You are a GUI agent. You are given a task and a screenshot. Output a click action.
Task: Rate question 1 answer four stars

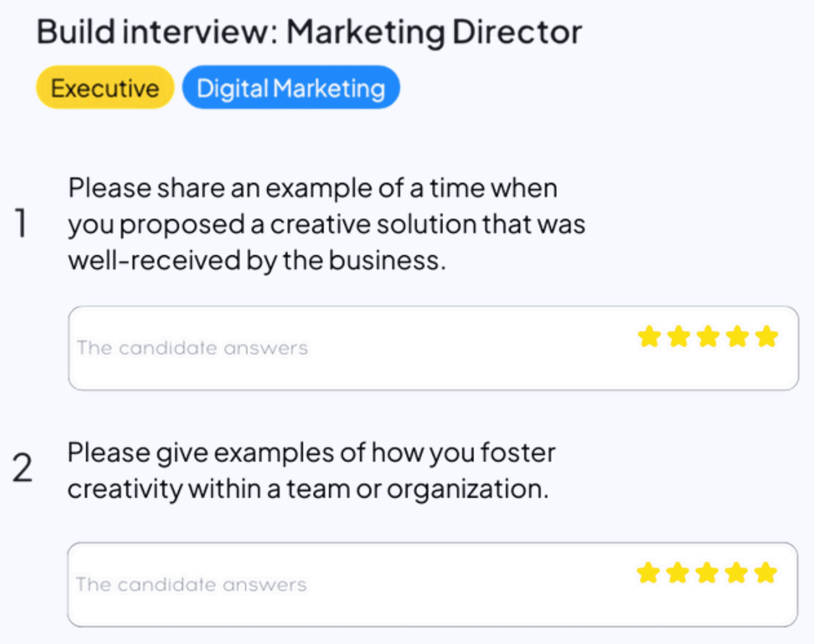(737, 337)
